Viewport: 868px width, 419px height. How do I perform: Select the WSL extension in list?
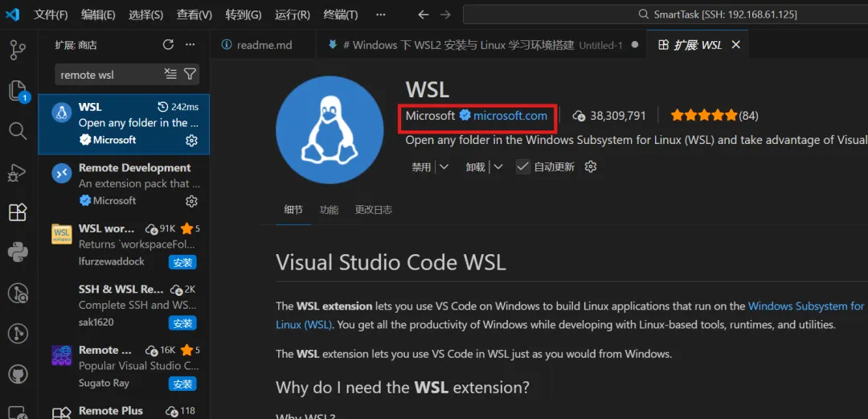coord(124,124)
